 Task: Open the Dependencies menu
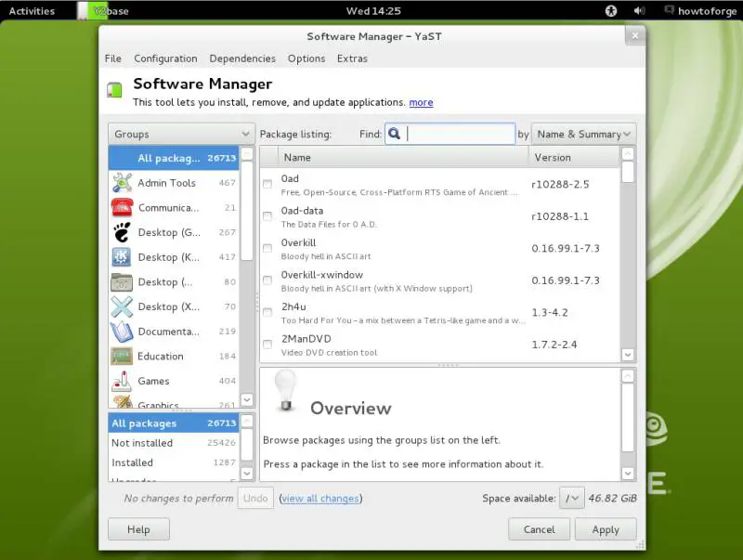point(242,59)
